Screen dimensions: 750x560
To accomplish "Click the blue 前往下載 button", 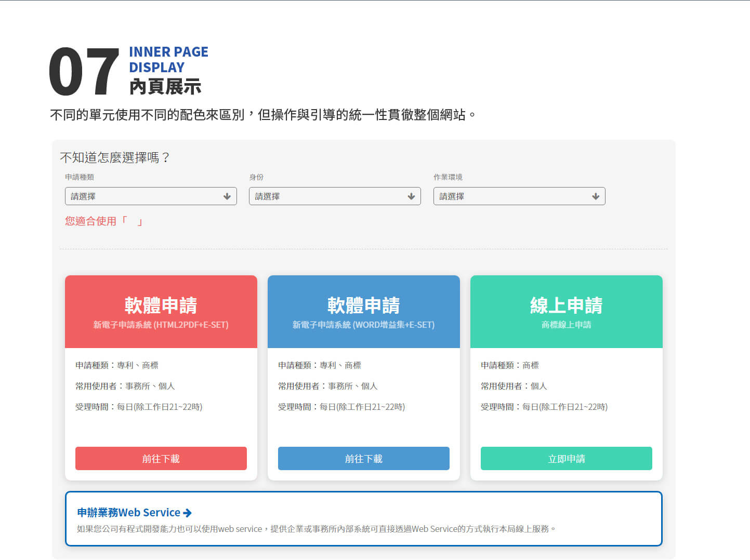I will [363, 458].
